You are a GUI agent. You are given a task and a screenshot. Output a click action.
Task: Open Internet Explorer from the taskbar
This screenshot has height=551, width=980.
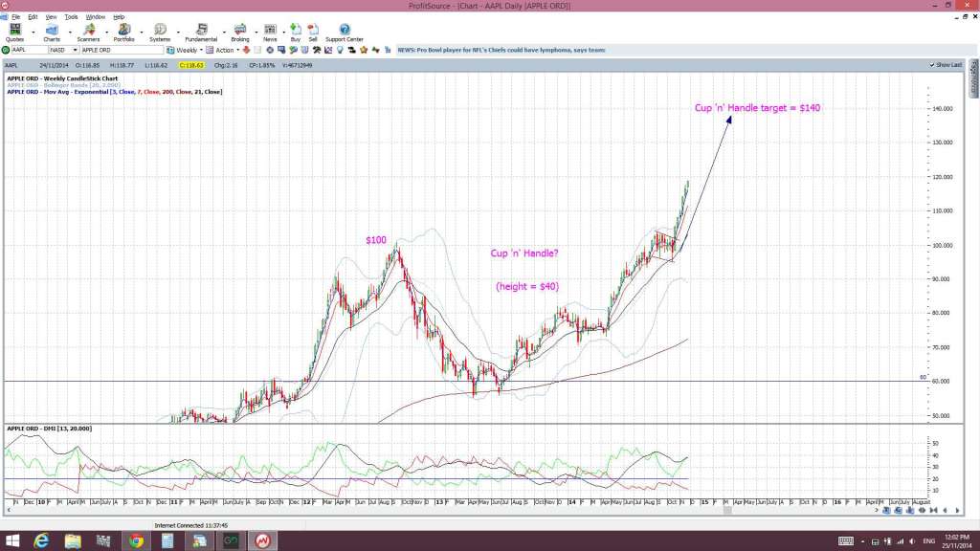click(x=42, y=541)
